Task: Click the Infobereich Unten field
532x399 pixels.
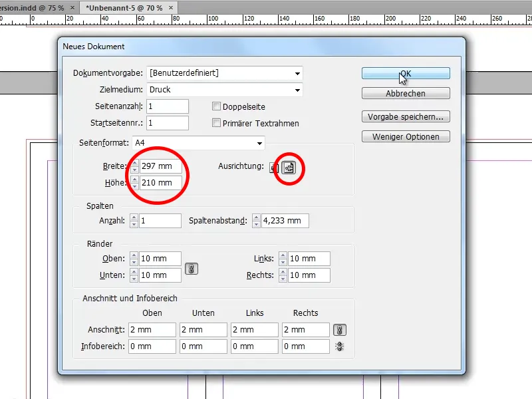Action: point(203,346)
